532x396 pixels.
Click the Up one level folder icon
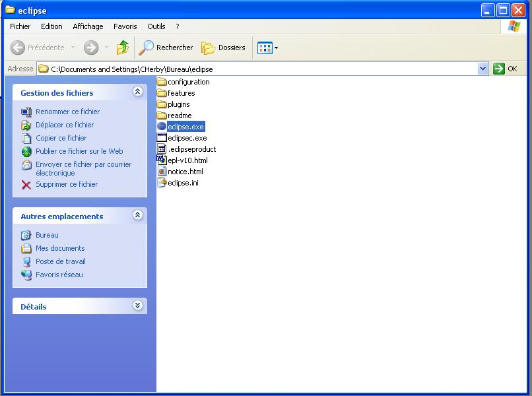tap(123, 48)
